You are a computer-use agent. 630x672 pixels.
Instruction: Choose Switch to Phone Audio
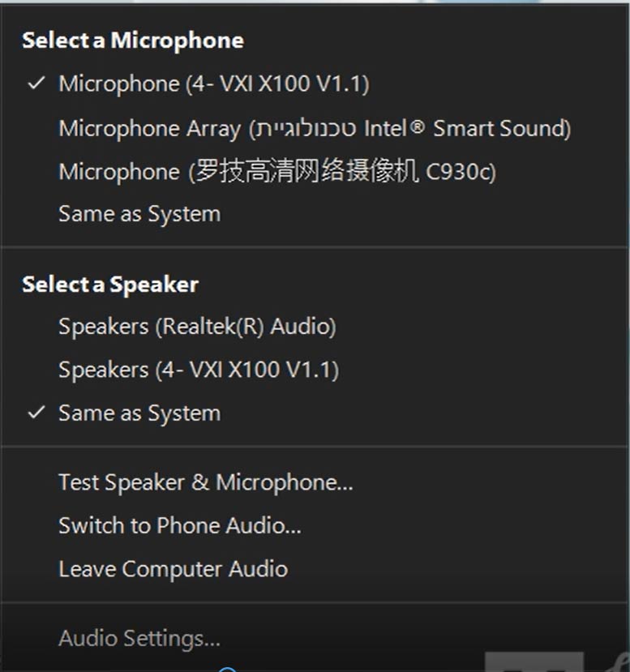tap(315, 526)
